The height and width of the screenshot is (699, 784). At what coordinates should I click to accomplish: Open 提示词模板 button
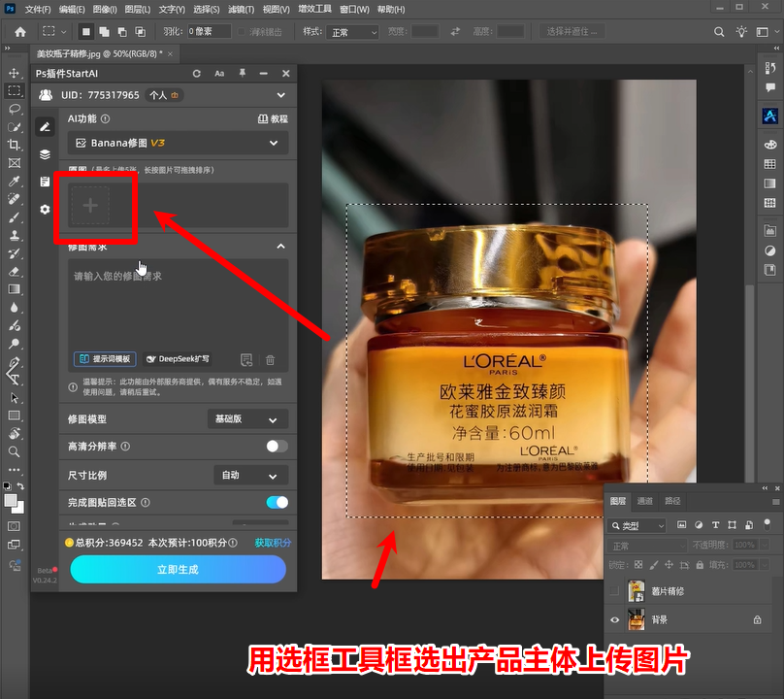click(x=105, y=359)
